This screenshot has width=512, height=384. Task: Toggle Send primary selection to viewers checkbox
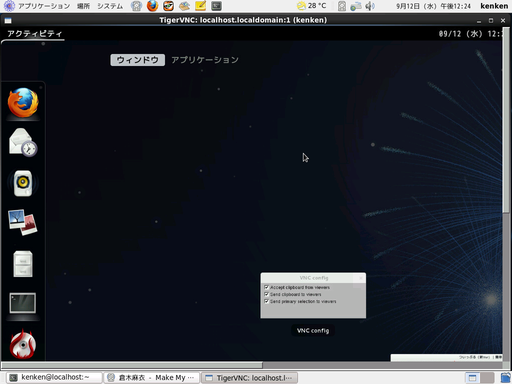click(266, 301)
